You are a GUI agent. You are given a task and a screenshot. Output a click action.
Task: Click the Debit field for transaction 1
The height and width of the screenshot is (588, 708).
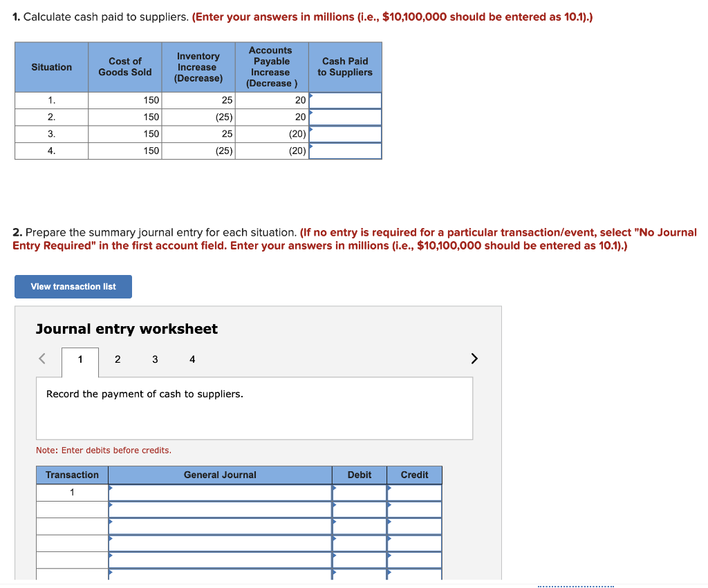[x=359, y=492]
